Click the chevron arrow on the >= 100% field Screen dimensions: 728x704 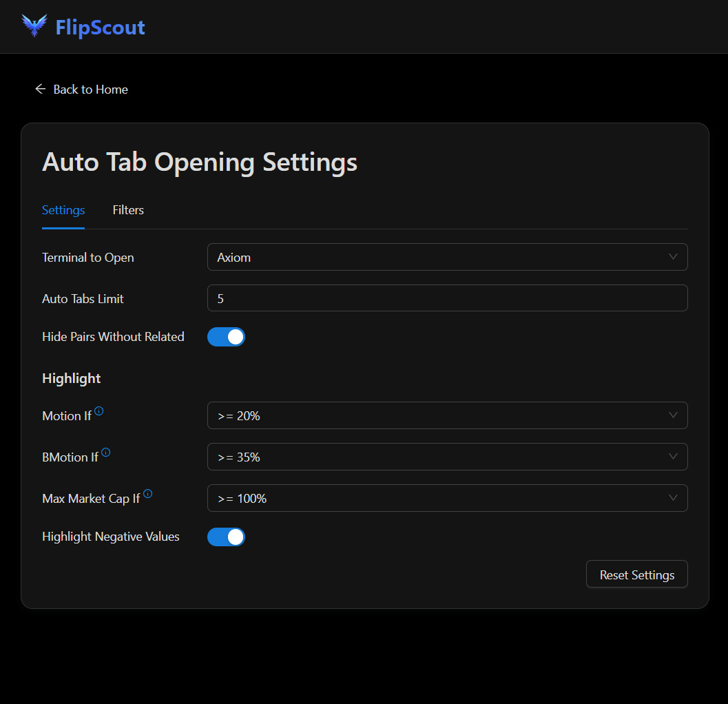[673, 498]
